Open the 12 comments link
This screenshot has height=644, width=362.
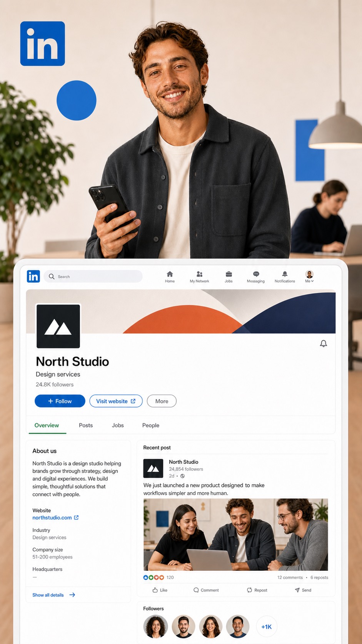click(x=290, y=577)
